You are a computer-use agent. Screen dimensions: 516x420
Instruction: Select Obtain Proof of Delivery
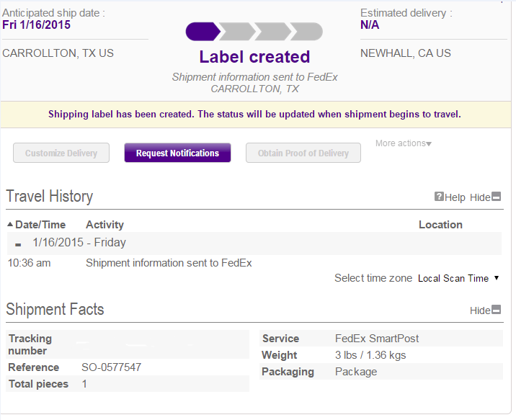303,153
